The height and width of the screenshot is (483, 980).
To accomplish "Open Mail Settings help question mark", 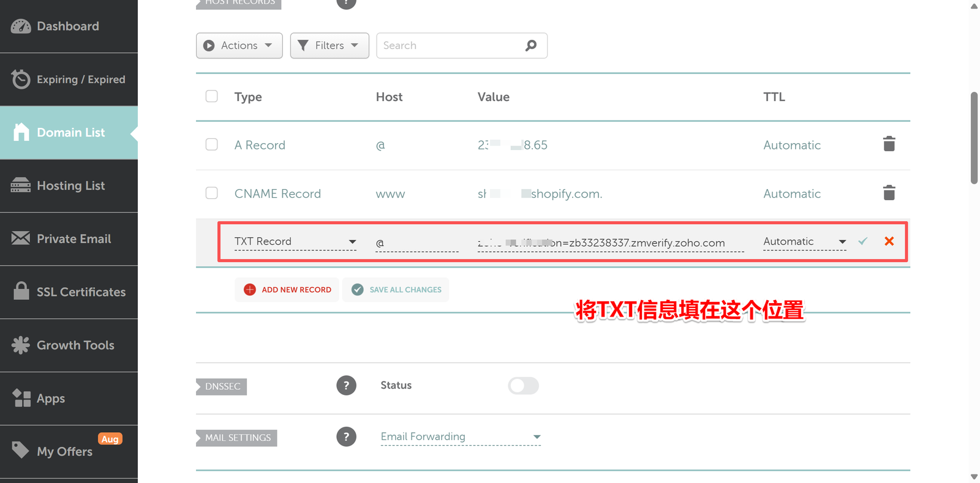I will pyautogui.click(x=346, y=436).
